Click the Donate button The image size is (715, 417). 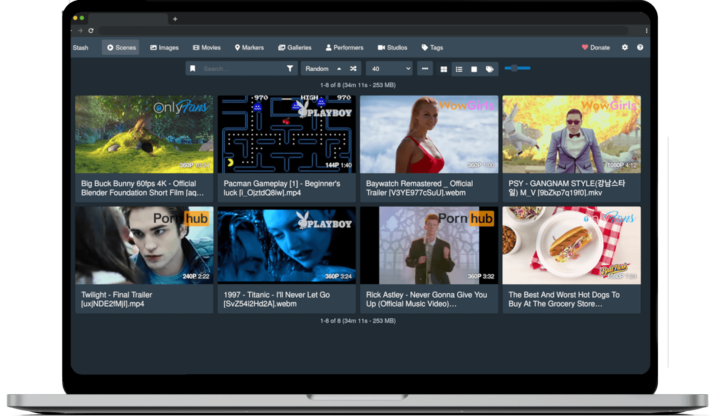click(x=596, y=47)
